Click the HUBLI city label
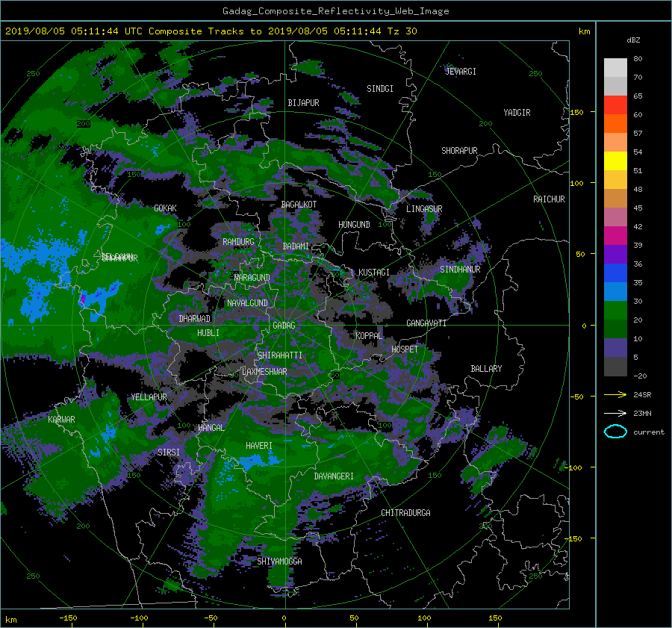Image resolution: width=672 pixels, height=628 pixels. [x=208, y=333]
